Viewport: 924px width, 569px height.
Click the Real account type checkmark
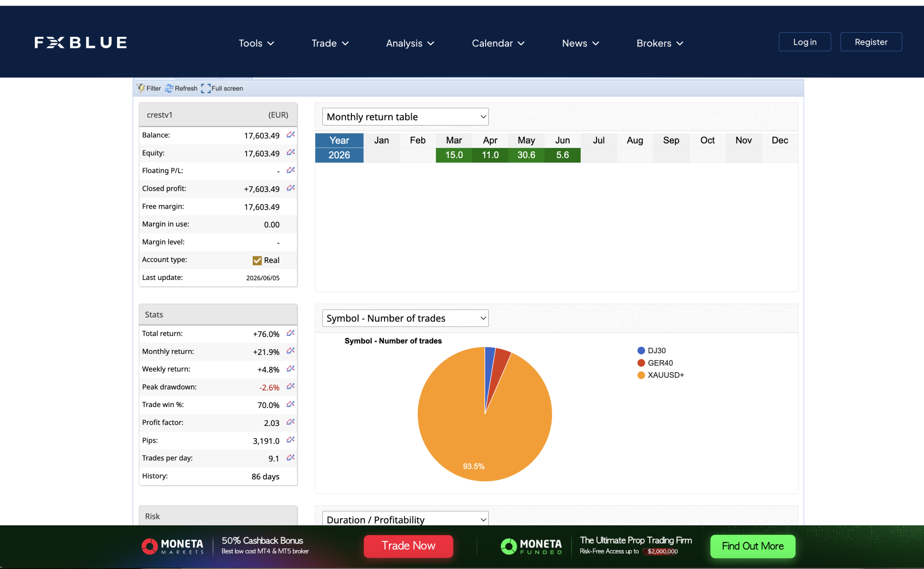[257, 261]
